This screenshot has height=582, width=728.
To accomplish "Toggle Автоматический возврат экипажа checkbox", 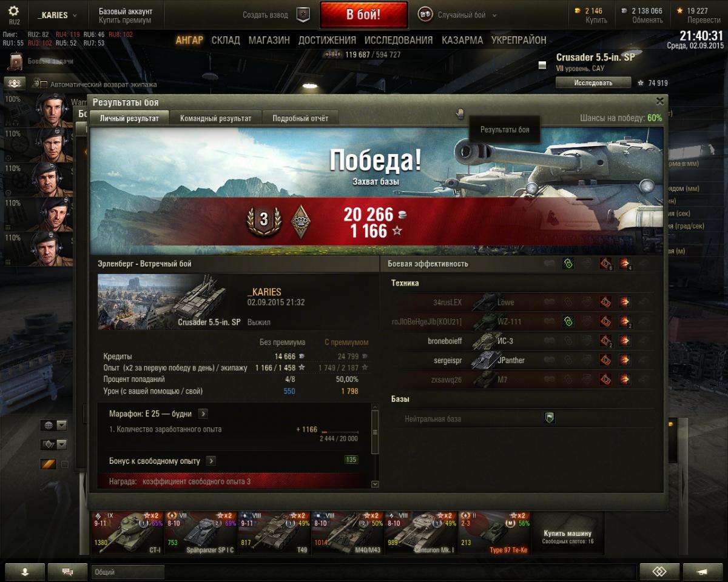I will coord(44,84).
